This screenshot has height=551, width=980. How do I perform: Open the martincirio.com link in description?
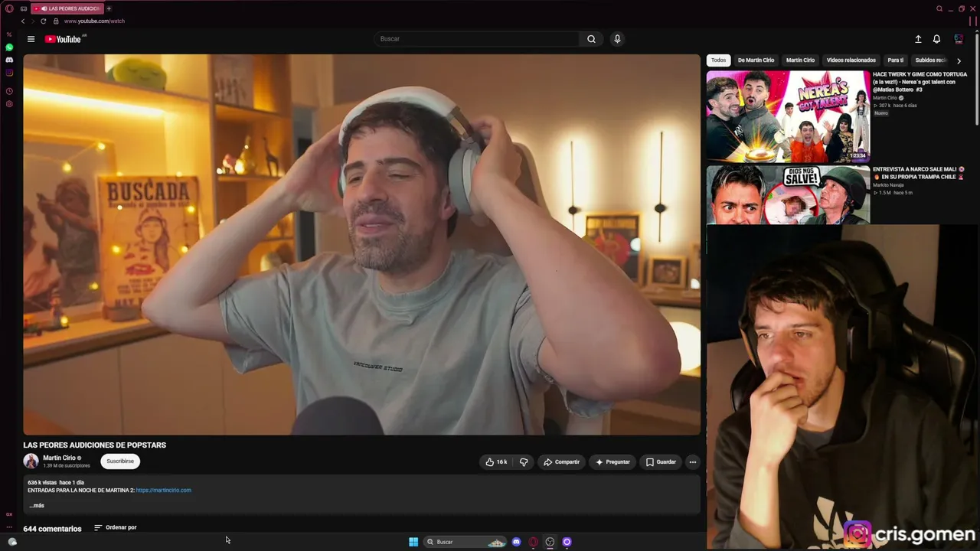164,491
